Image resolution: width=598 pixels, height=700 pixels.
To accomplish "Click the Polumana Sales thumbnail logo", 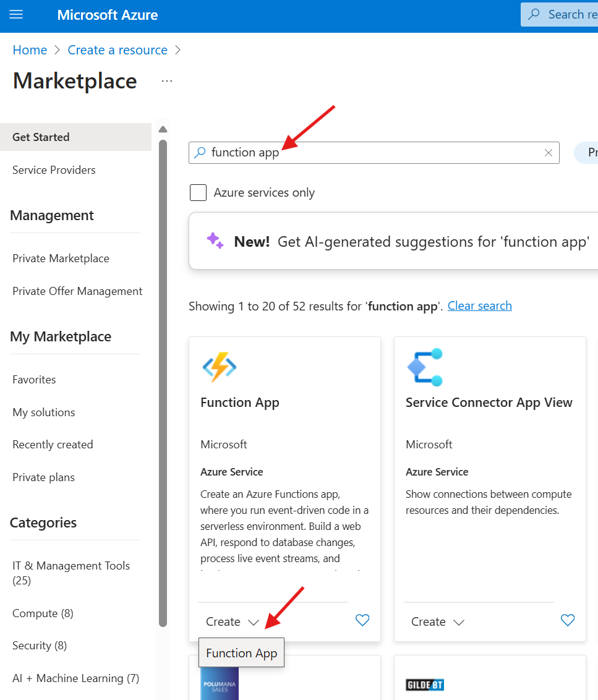I will (x=219, y=684).
